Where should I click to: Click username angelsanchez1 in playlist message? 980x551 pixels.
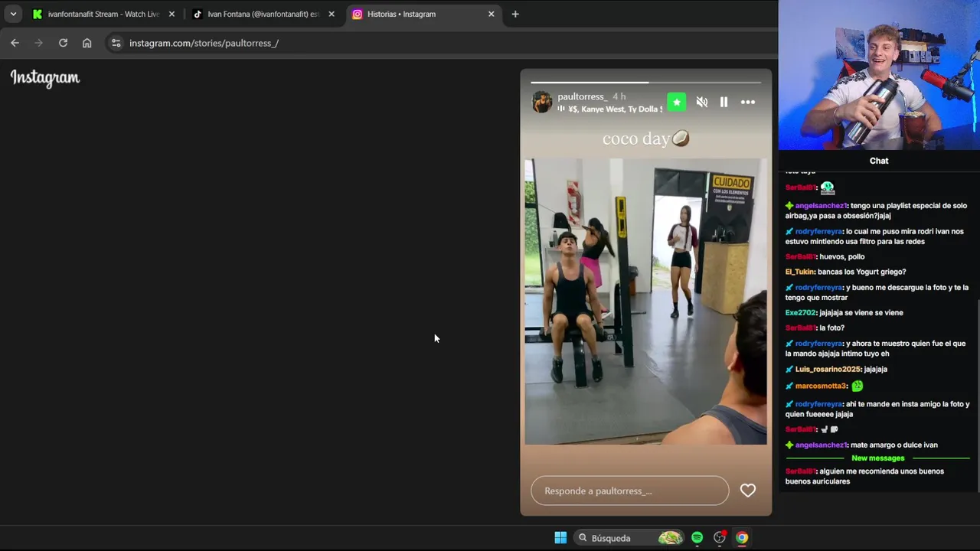coord(821,206)
